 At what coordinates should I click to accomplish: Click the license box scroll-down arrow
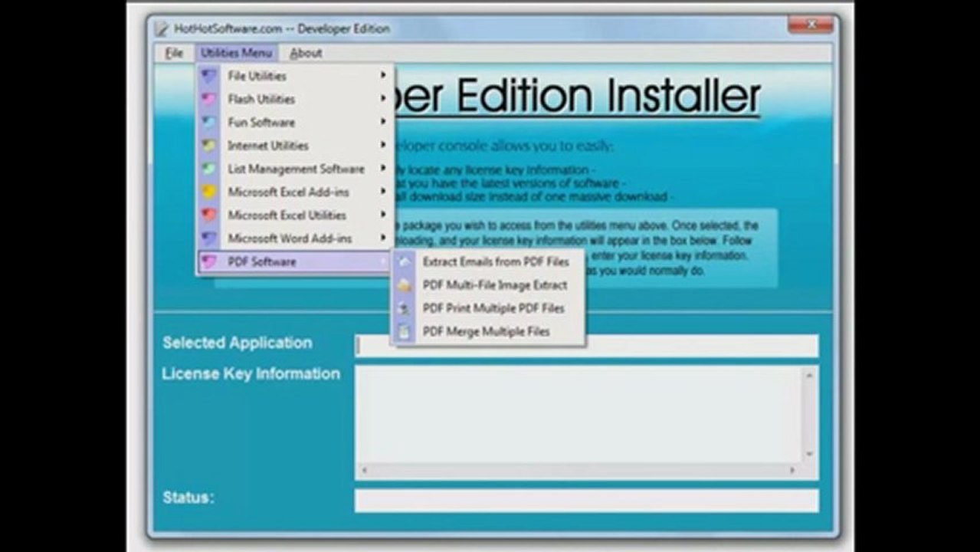(x=809, y=454)
